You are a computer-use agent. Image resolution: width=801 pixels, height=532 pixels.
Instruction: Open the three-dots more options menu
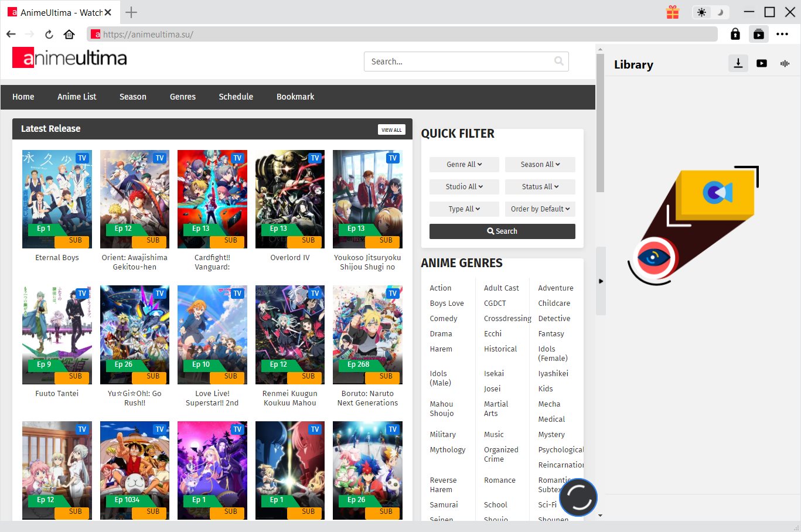pyautogui.click(x=782, y=35)
